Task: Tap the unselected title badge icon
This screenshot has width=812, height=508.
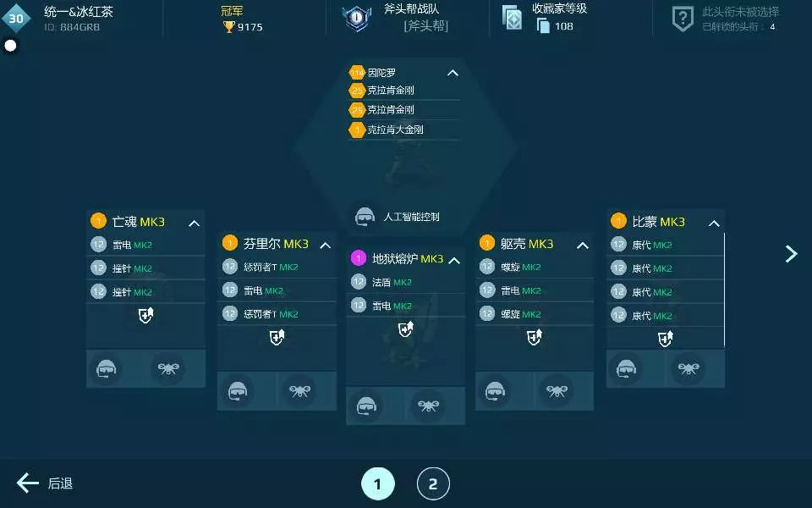Action: [x=682, y=18]
